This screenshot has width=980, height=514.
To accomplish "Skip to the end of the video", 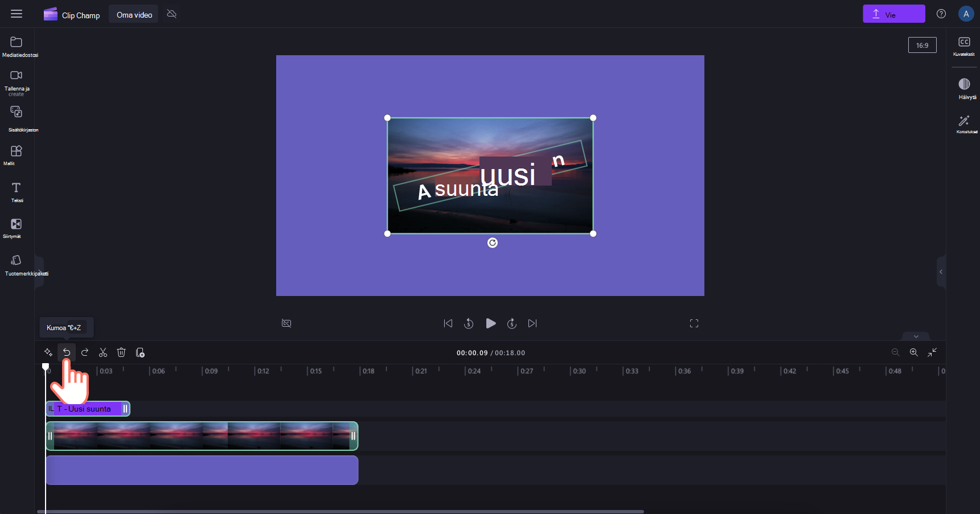I will pos(532,323).
